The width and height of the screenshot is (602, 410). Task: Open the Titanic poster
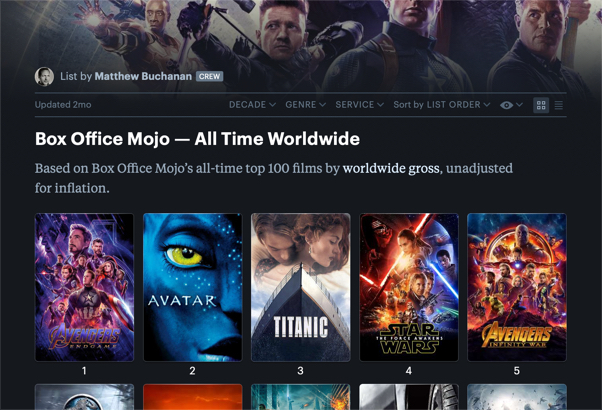301,287
